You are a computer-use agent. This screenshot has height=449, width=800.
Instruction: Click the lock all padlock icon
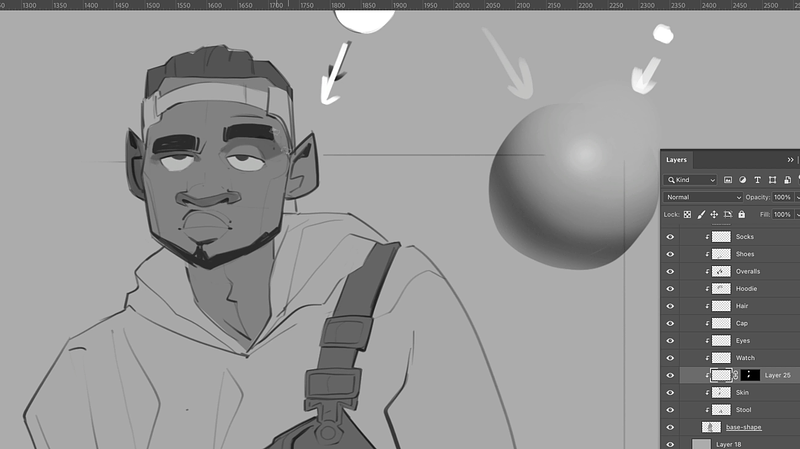(740, 215)
